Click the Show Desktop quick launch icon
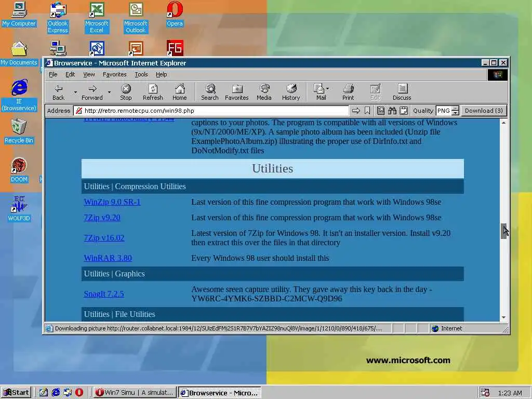Viewport: 532px width, 399px height. click(x=44, y=393)
